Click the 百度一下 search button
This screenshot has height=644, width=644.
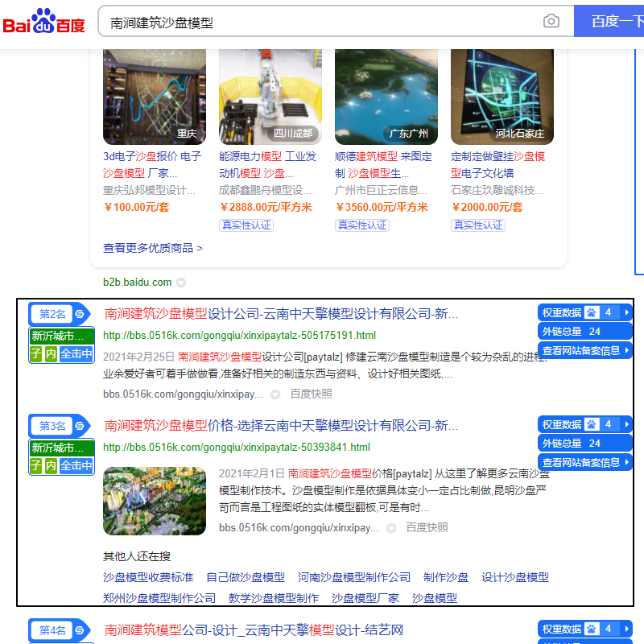click(609, 21)
